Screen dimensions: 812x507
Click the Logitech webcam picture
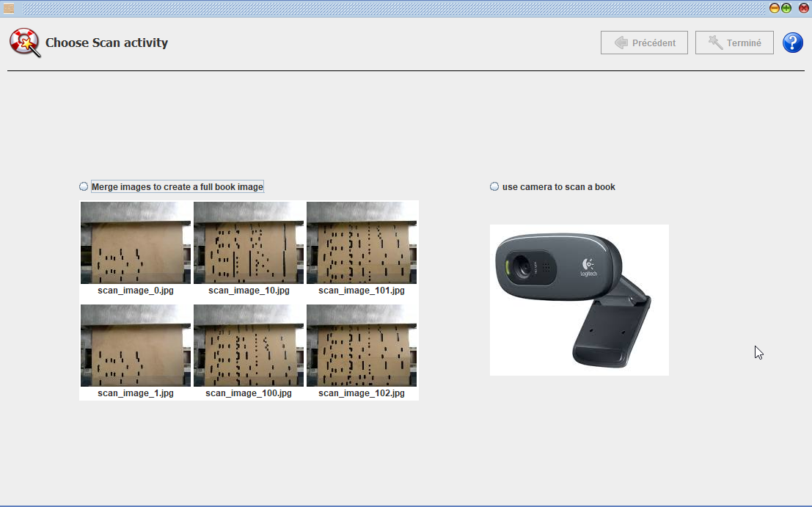tap(579, 300)
